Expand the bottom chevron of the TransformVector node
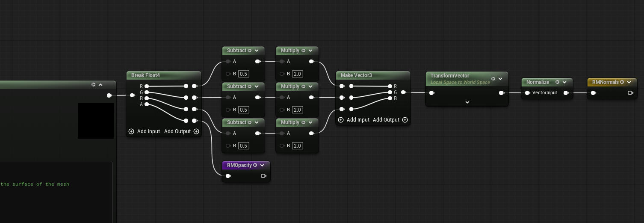644x223 pixels. click(467, 102)
